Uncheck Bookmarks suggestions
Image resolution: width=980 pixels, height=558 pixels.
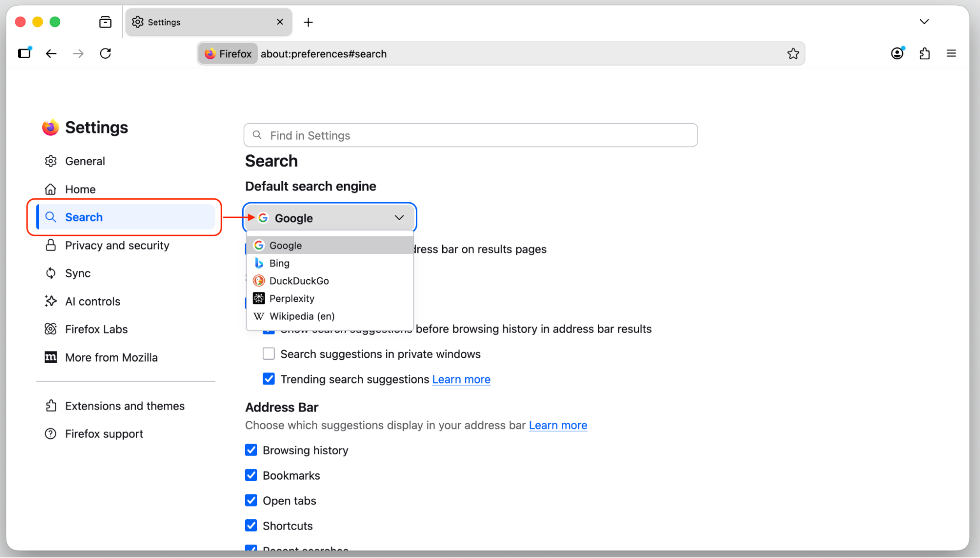point(251,475)
